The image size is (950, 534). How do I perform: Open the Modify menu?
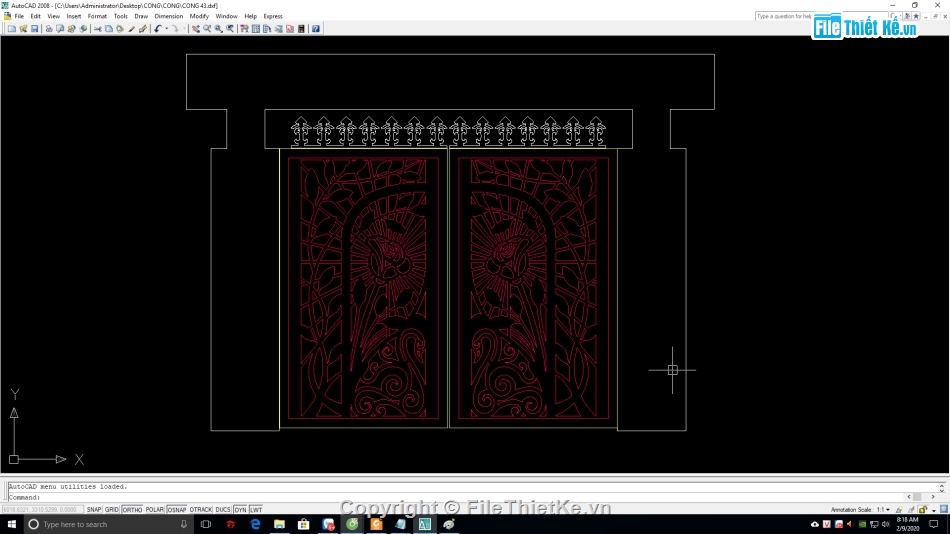pyautogui.click(x=199, y=16)
